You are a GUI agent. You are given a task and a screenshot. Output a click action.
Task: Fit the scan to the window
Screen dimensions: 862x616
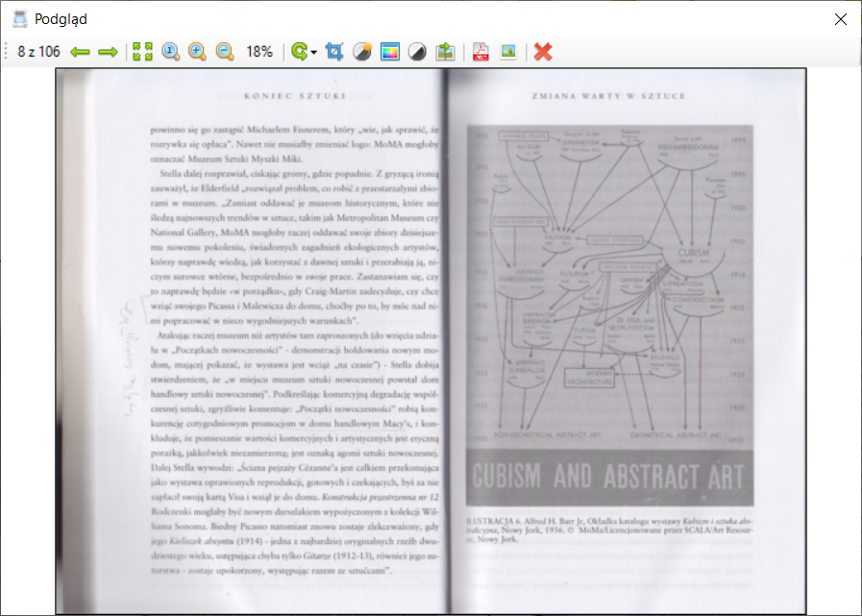(x=142, y=52)
